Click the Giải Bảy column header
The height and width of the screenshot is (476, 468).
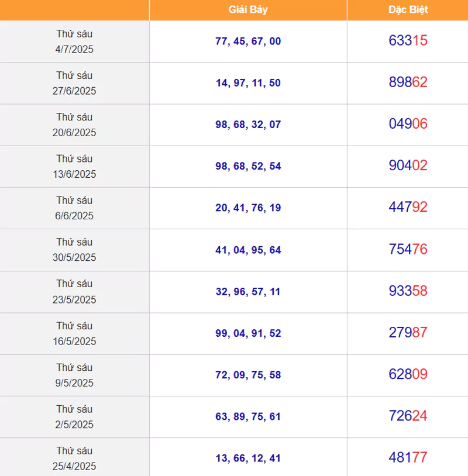point(248,10)
